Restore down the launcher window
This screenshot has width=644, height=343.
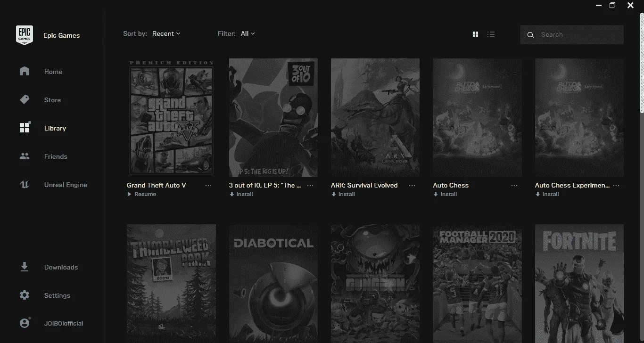pos(612,5)
